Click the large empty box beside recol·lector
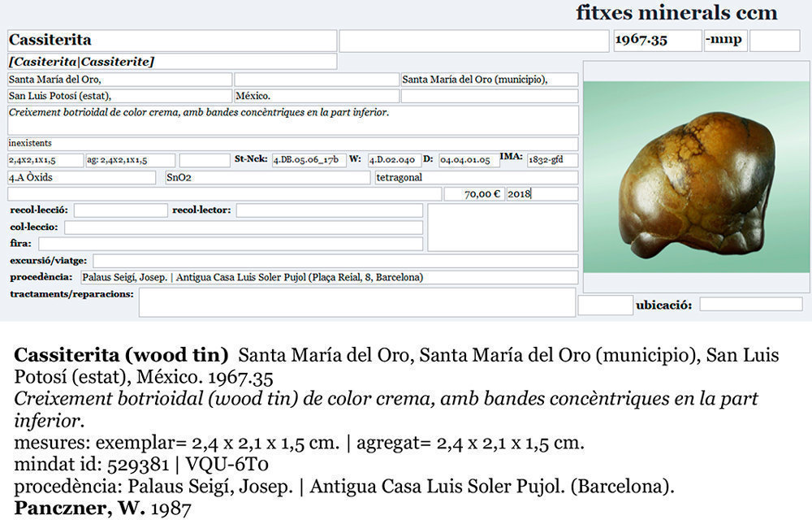The image size is (812, 524). (503, 227)
